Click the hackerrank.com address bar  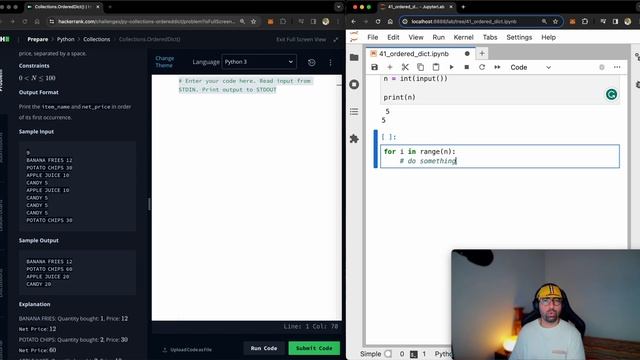[x=146, y=21]
